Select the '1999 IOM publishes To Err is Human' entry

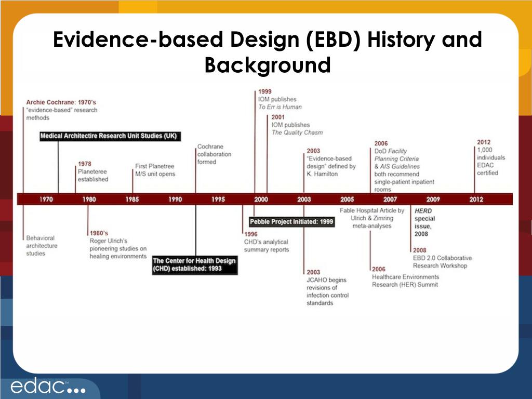(x=280, y=99)
